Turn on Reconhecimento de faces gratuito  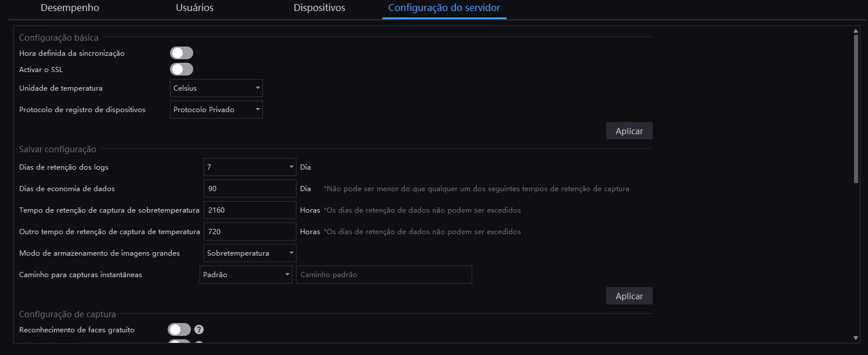click(x=179, y=330)
